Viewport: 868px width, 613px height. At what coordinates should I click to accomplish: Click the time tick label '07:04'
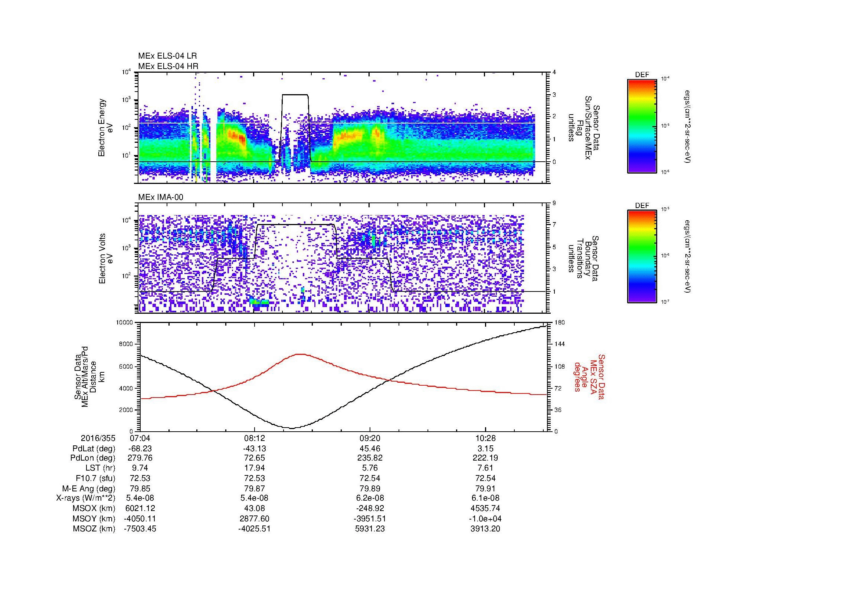pyautogui.click(x=140, y=438)
